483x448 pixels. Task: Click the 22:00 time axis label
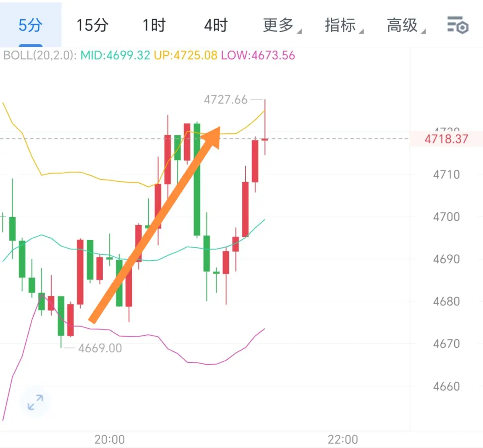point(343,440)
